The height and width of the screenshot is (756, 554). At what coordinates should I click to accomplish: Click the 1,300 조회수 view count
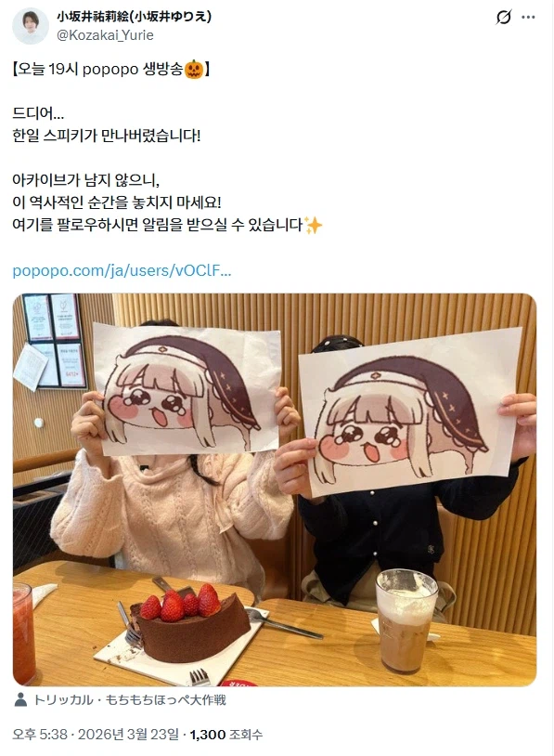(x=226, y=735)
